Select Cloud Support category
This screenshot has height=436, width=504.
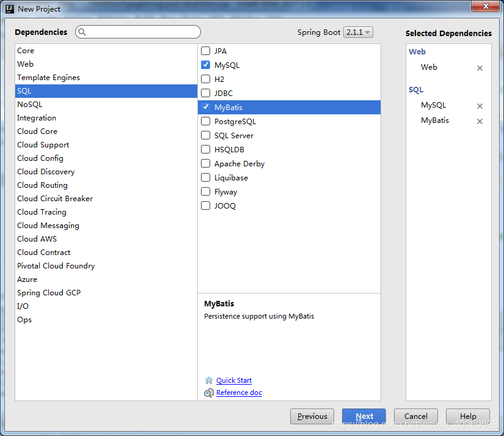pos(106,145)
